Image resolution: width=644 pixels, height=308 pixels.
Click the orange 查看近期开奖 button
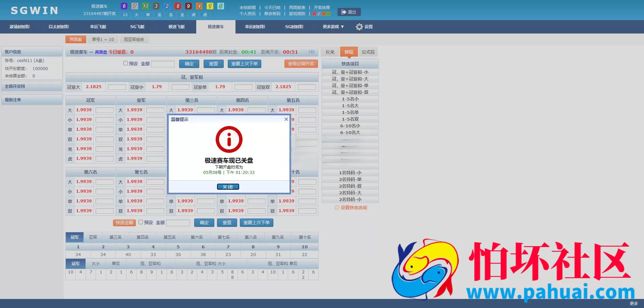(x=301, y=64)
